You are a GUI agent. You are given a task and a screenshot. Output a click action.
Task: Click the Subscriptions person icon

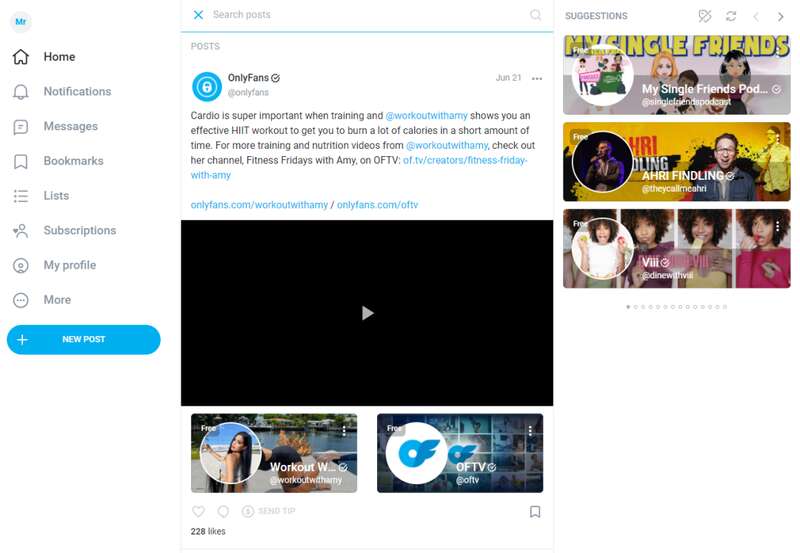[x=21, y=231]
